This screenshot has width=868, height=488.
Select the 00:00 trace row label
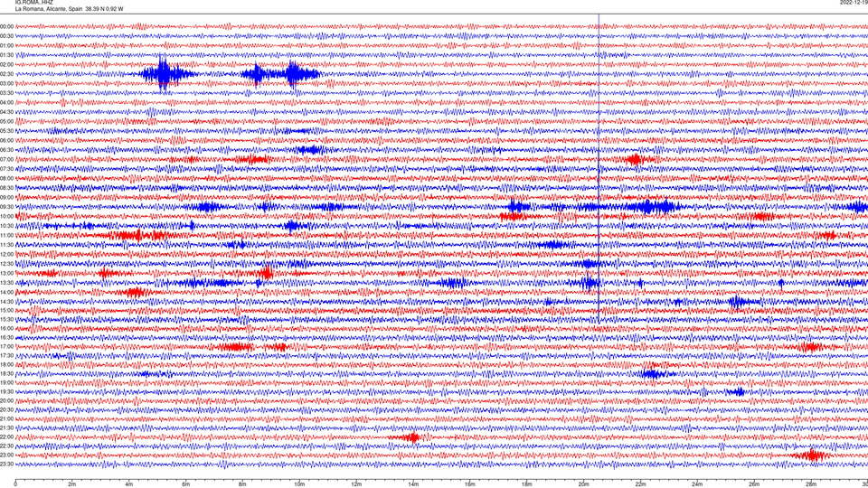[x=6, y=26]
